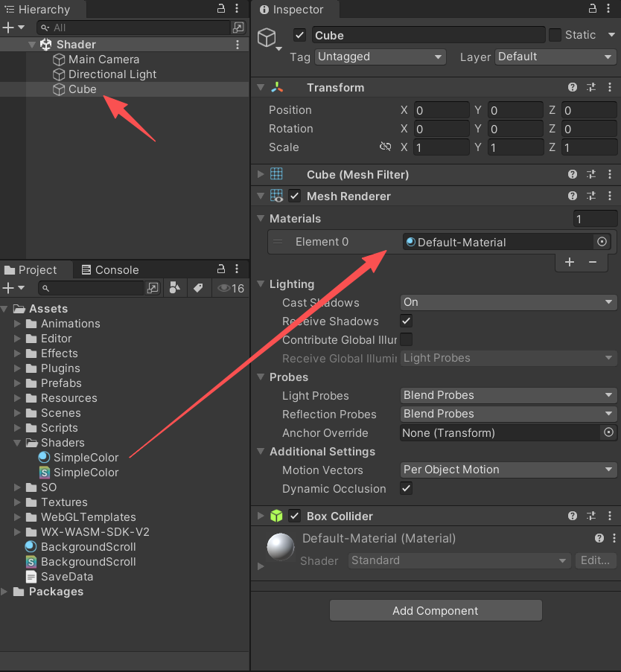Collapse the Materials section in Mesh Renderer
This screenshot has width=621, height=672.
(x=261, y=218)
